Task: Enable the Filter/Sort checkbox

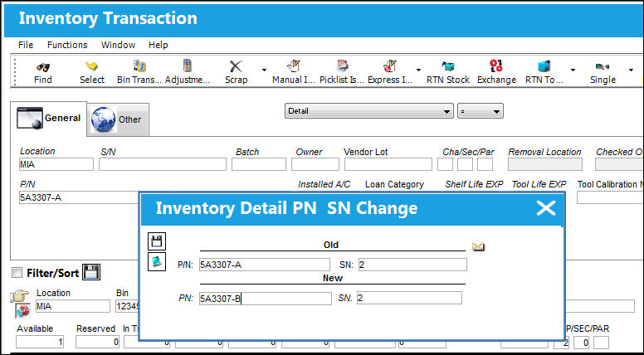Action: 17,273
